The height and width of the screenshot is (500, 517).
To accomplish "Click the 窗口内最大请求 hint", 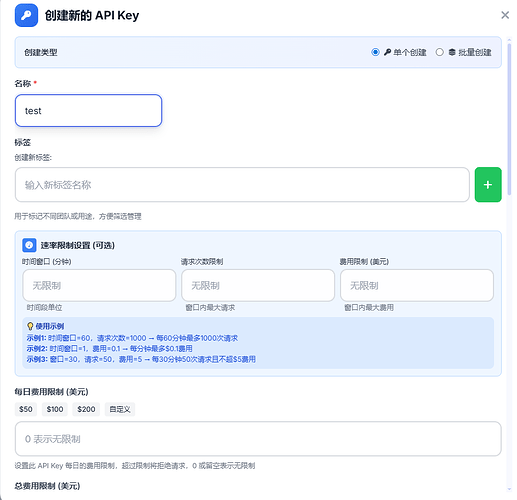I will pos(210,307).
